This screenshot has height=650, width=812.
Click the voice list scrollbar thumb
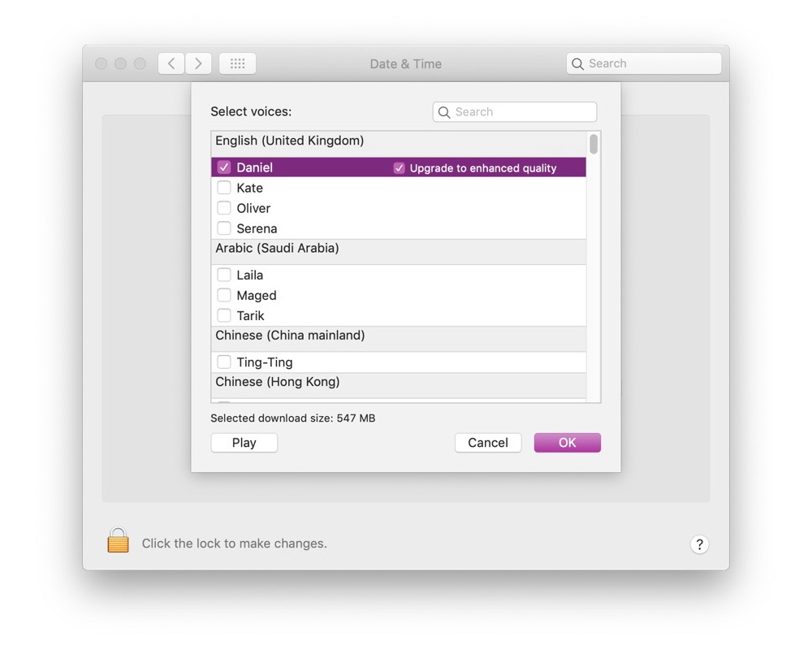coord(594,145)
